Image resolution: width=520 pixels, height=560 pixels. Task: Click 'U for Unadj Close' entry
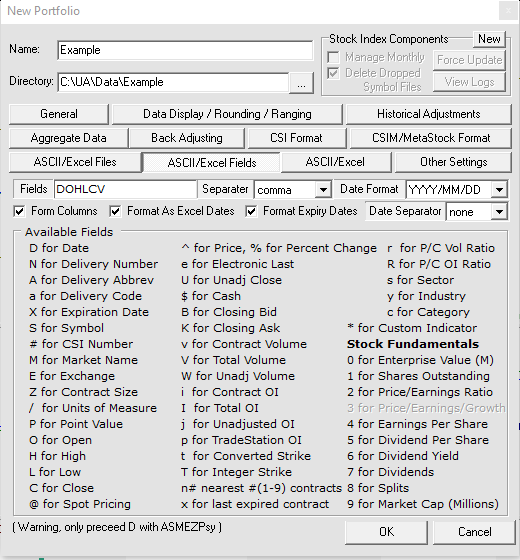pos(231,280)
